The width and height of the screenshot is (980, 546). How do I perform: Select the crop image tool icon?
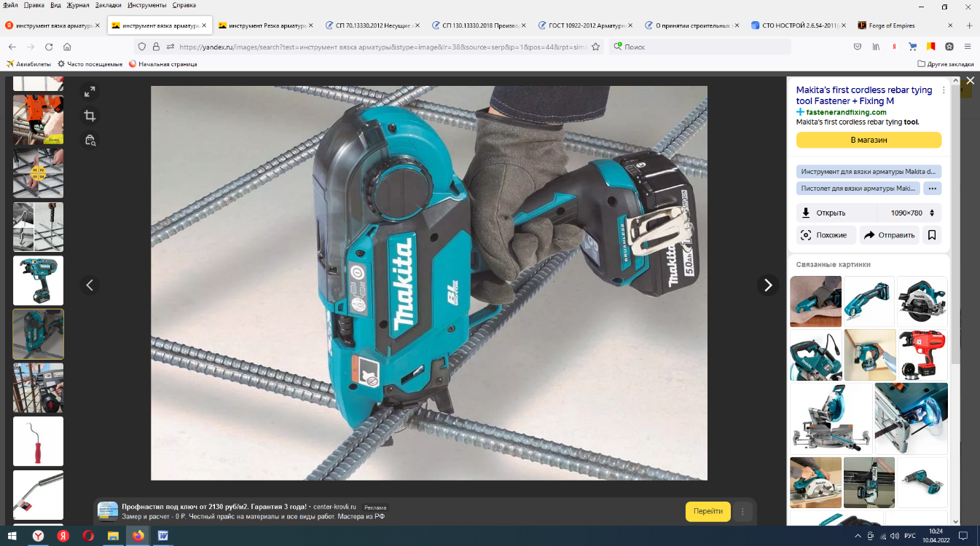pyautogui.click(x=90, y=116)
